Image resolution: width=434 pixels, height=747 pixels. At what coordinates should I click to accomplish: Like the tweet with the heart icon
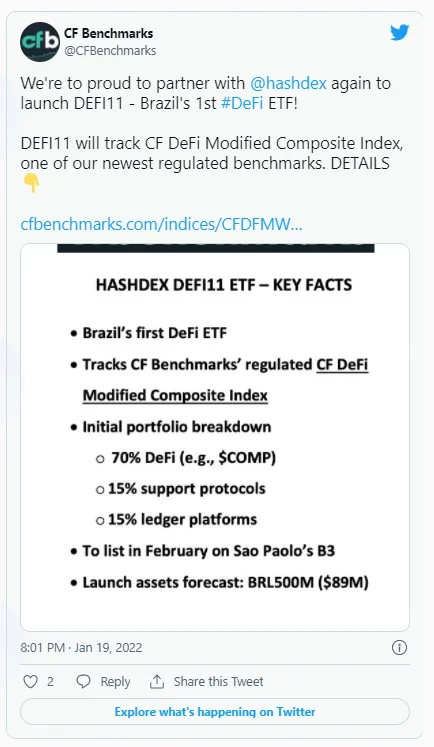coord(30,682)
